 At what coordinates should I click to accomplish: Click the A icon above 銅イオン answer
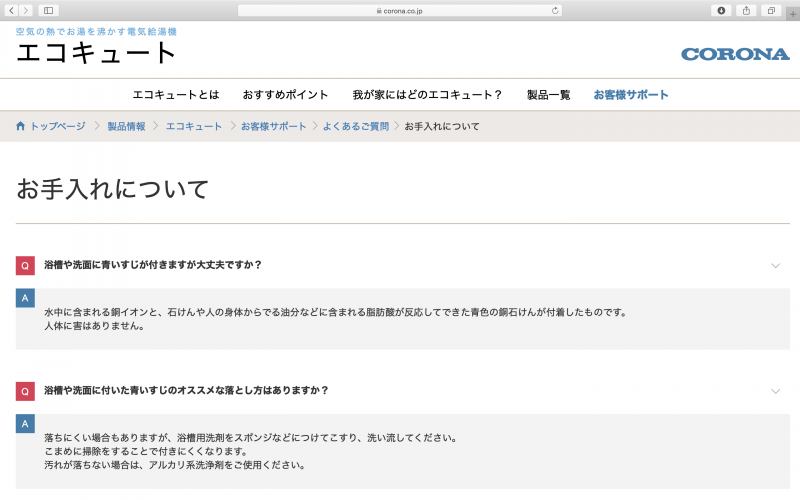pos(25,298)
